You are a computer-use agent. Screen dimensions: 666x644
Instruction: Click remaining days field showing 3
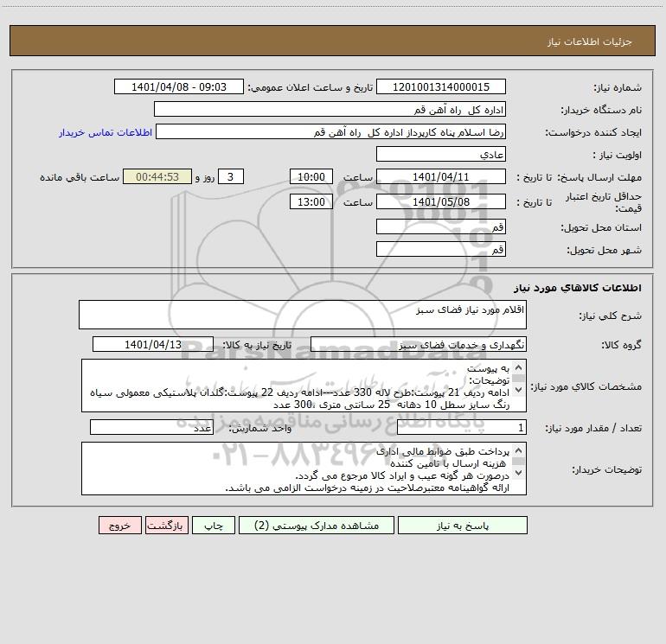click(231, 176)
